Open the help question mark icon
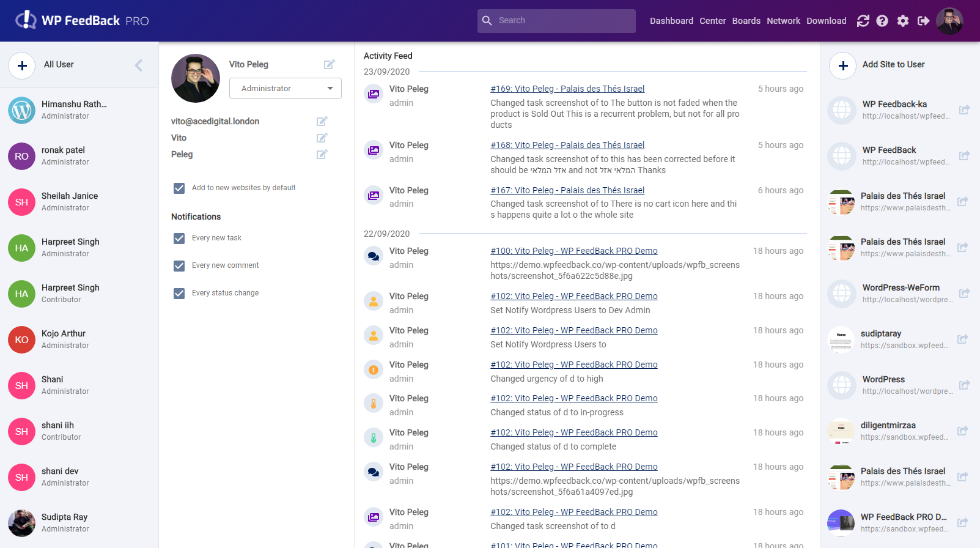The width and height of the screenshot is (980, 548). pyautogui.click(x=882, y=21)
